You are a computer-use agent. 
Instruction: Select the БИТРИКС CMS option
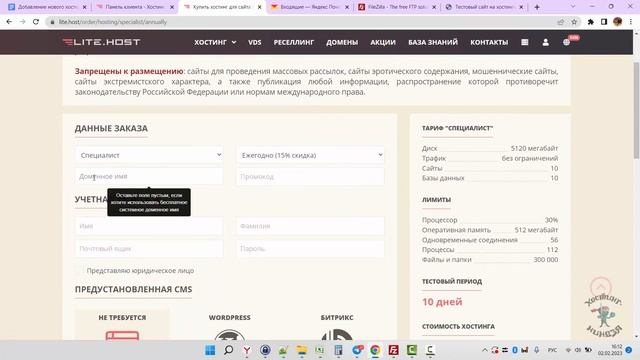click(337, 324)
